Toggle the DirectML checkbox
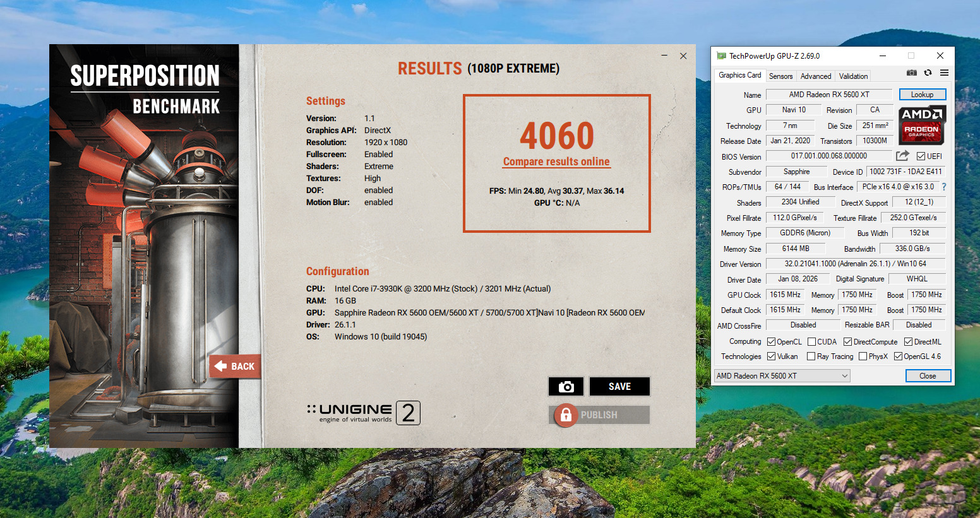980x518 pixels. pos(908,342)
